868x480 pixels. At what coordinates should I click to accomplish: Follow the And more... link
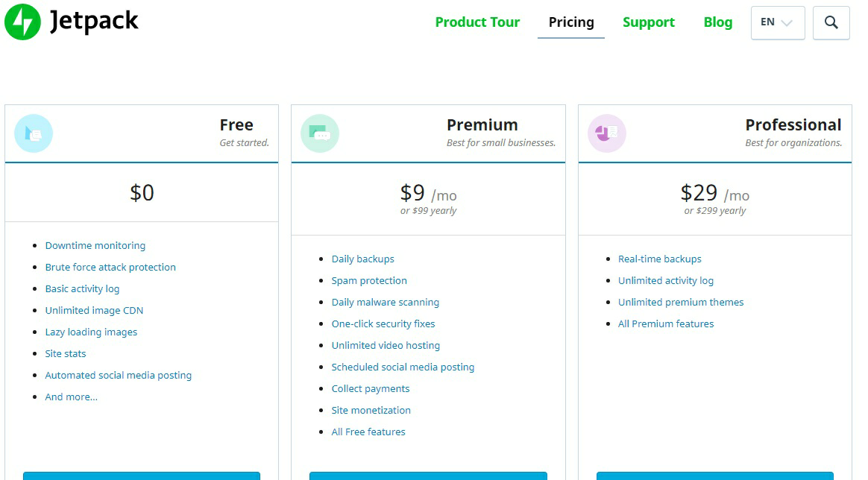(71, 397)
